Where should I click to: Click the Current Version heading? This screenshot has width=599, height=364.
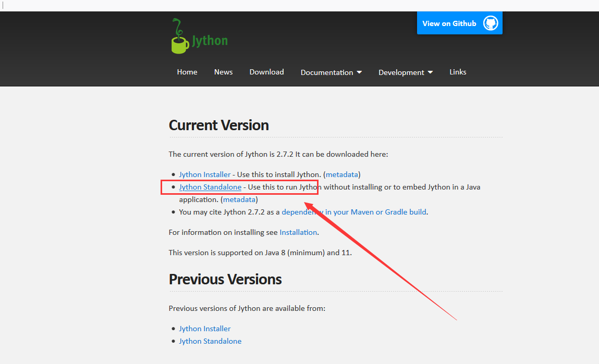pyautogui.click(x=219, y=125)
